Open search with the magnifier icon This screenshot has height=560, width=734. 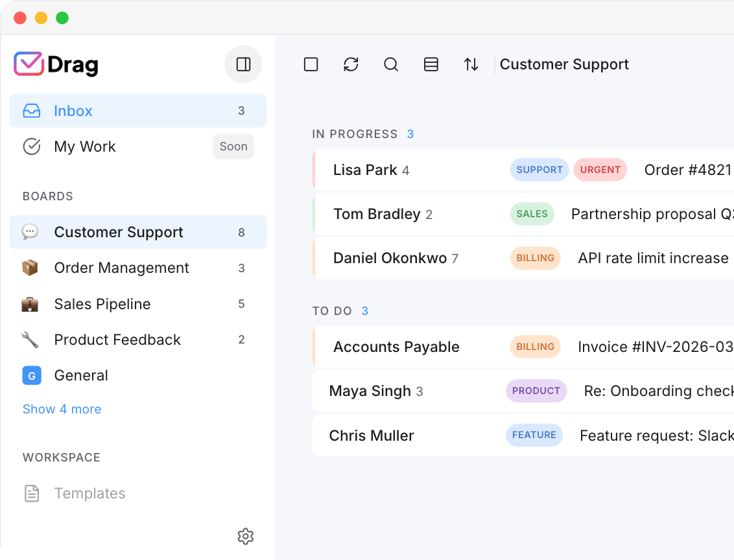click(x=391, y=64)
